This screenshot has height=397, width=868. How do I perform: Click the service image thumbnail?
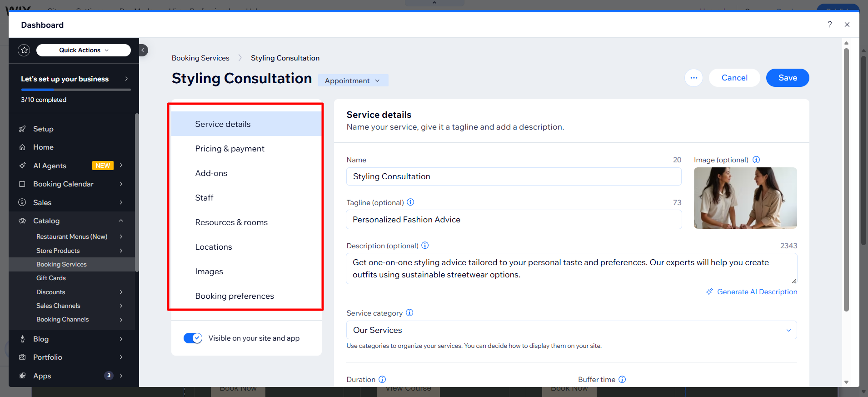pos(745,198)
